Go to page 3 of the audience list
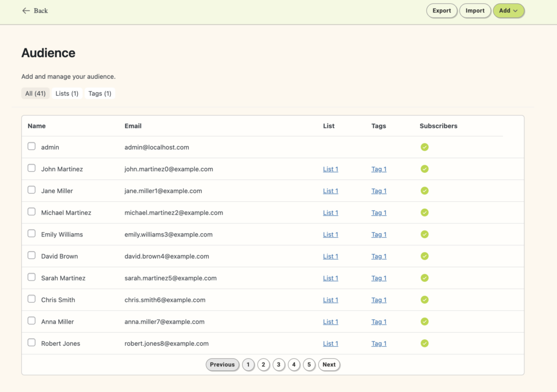Viewport: 557px width, 392px height. coord(278,364)
